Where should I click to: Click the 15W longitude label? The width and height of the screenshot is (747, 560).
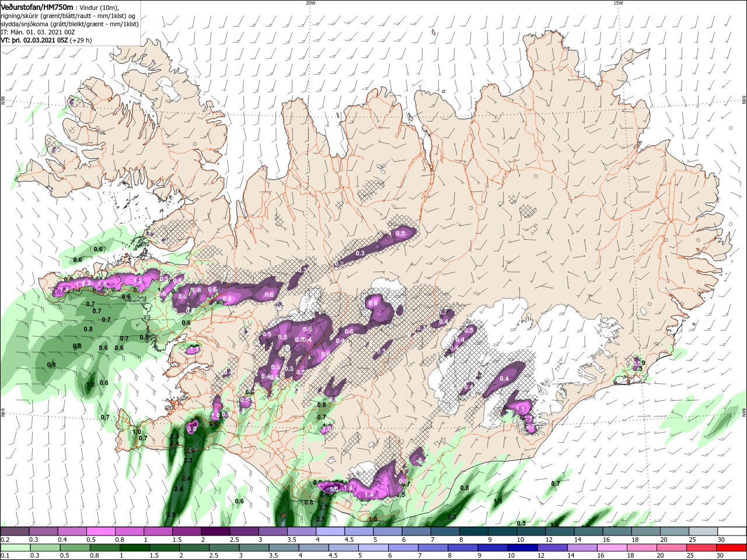618,3
